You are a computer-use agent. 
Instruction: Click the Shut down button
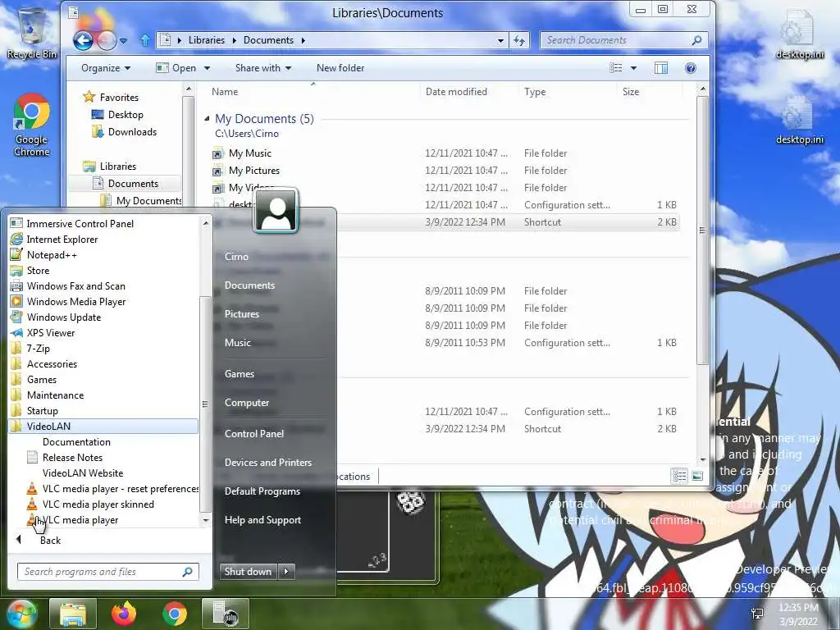pyautogui.click(x=248, y=571)
